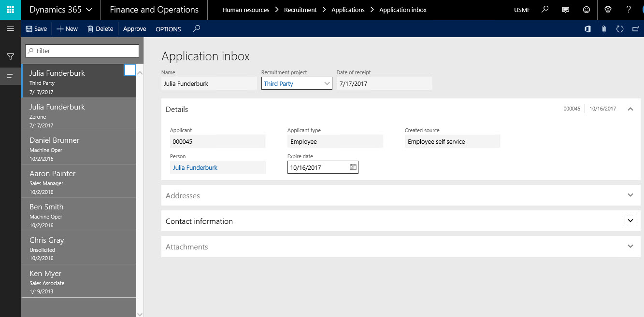This screenshot has height=317, width=644.
Task: Click the Approve action
Action: point(134,29)
